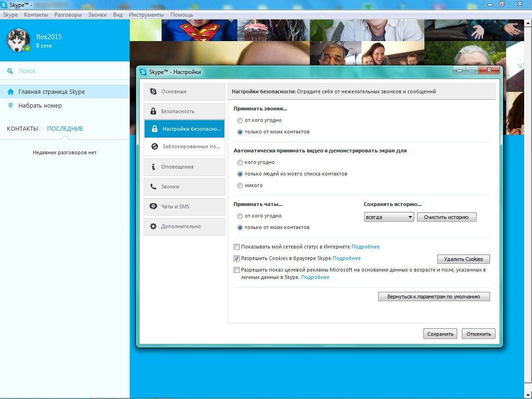Switch to the КОНТАКТЫ tab

coord(22,128)
